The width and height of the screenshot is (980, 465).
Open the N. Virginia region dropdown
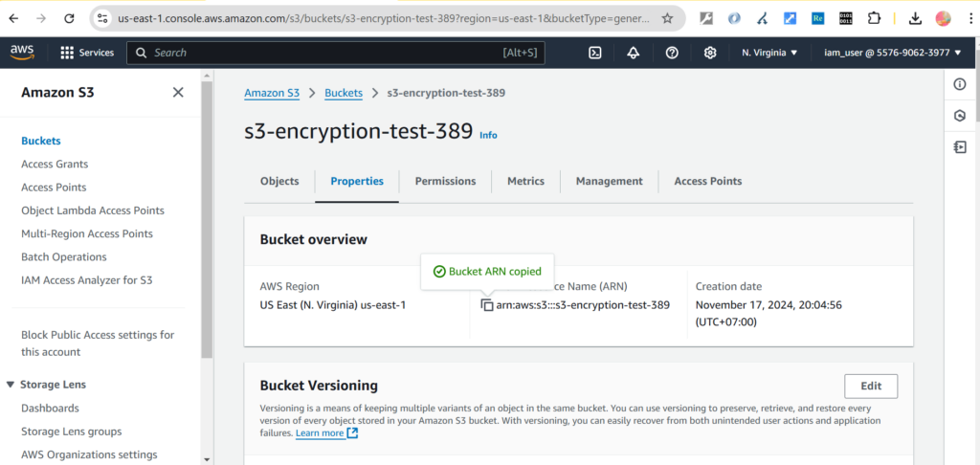pos(769,53)
